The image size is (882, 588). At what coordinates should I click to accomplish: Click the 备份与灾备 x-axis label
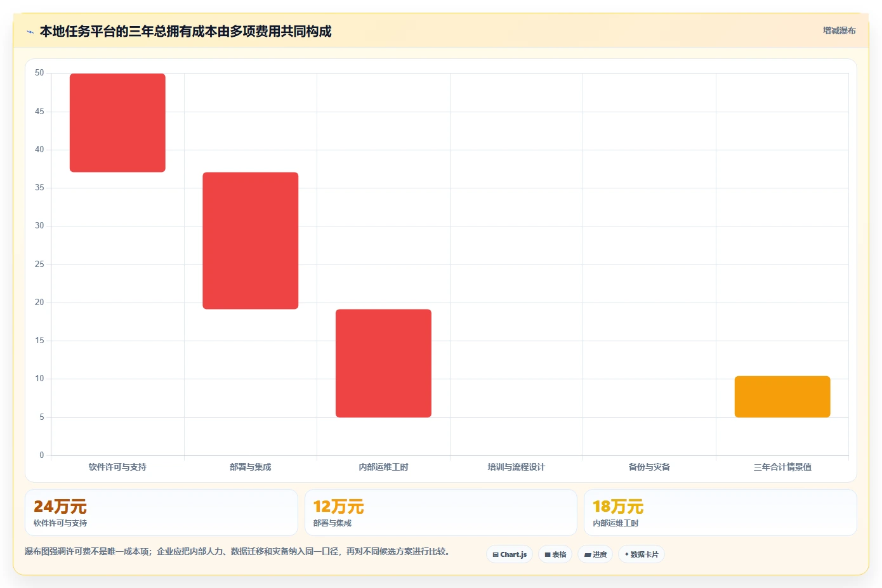pos(649,467)
